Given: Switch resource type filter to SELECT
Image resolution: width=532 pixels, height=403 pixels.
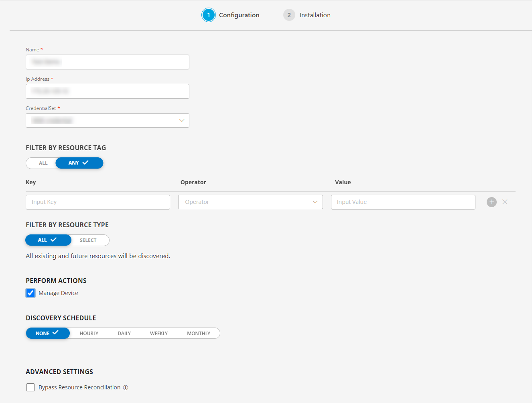Looking at the screenshot, I should (x=88, y=240).
